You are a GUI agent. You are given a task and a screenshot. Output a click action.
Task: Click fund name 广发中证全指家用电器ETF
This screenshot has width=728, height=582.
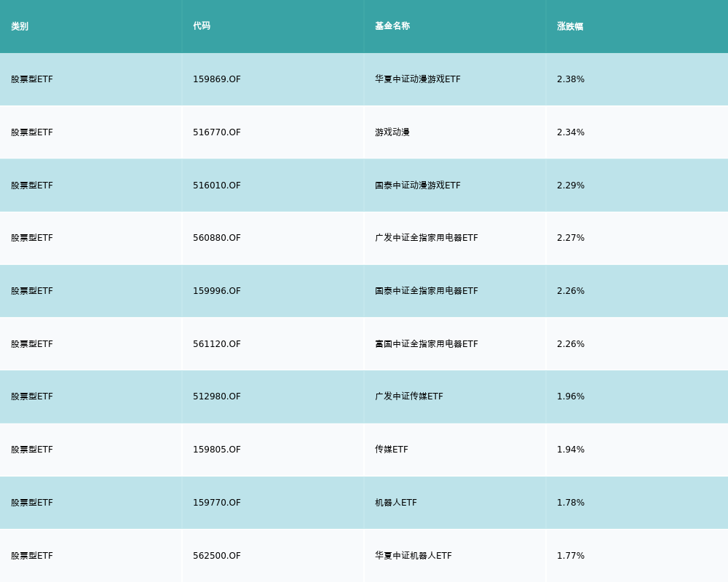coord(427,238)
